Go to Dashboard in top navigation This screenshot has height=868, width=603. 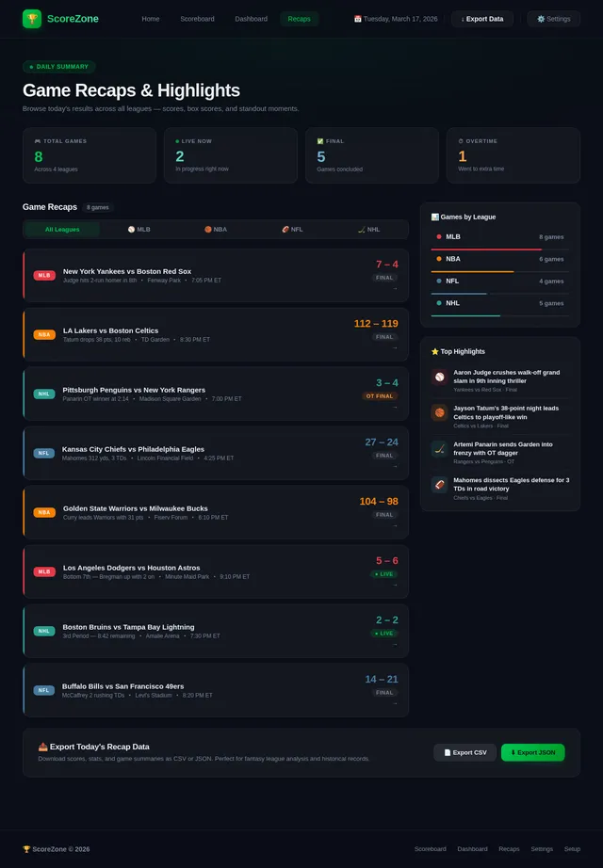point(251,19)
